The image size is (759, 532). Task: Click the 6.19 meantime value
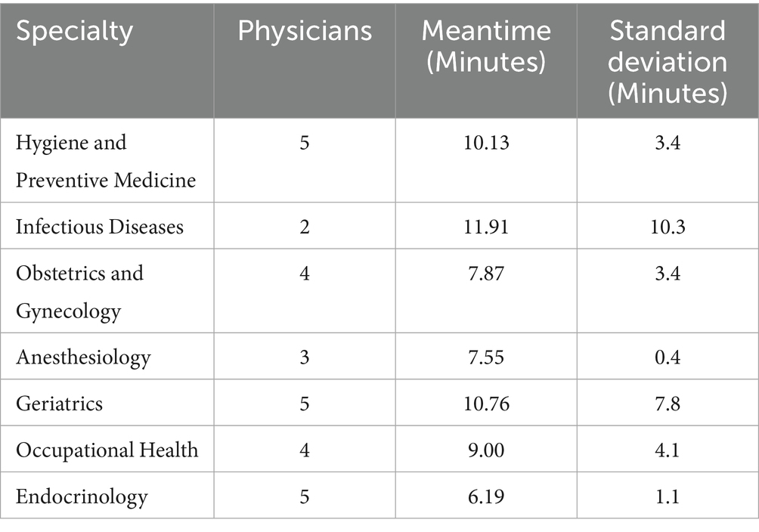[x=486, y=496]
